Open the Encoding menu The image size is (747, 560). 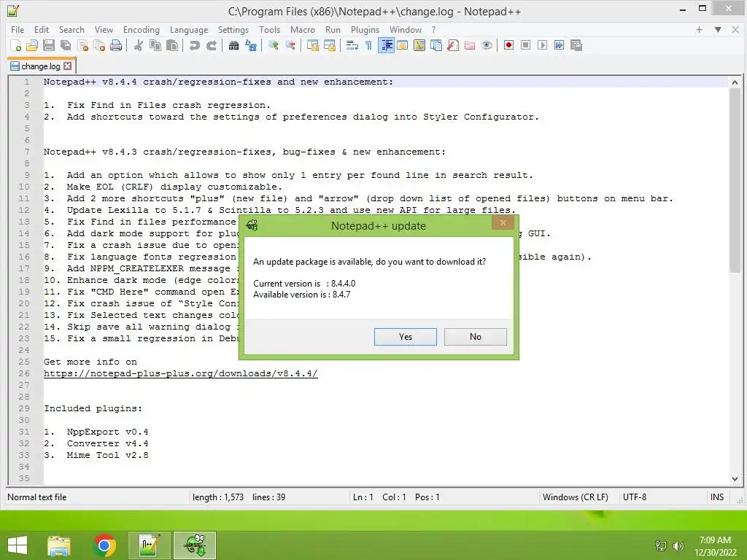tap(142, 29)
